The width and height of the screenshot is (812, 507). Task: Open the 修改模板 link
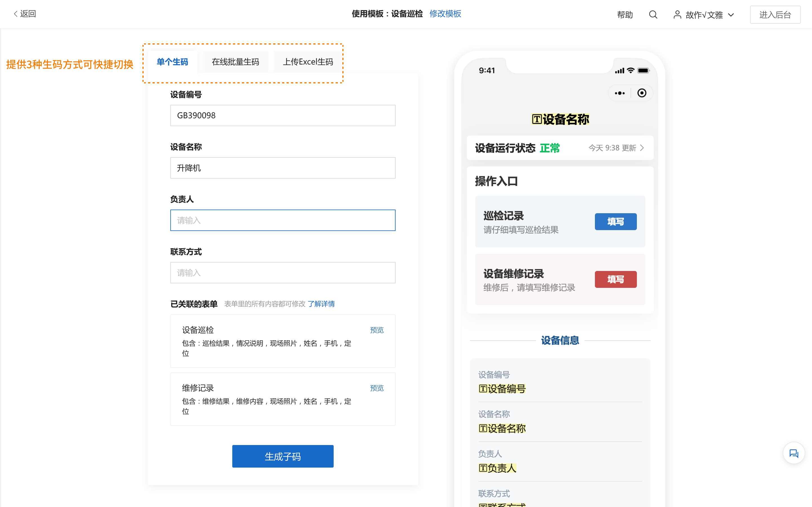445,14
